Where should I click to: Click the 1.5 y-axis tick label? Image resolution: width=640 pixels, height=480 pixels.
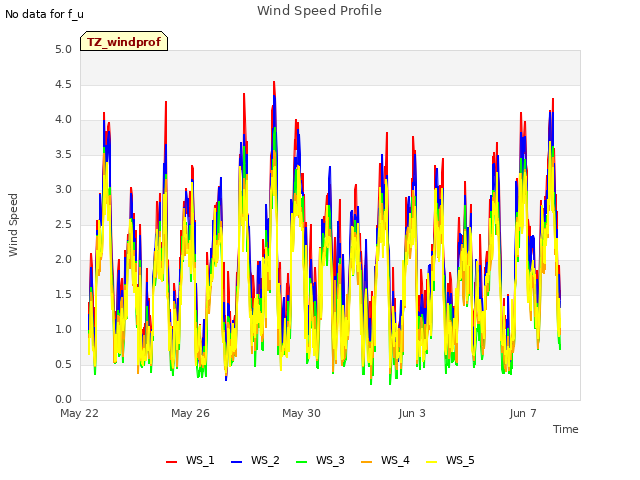(63, 294)
